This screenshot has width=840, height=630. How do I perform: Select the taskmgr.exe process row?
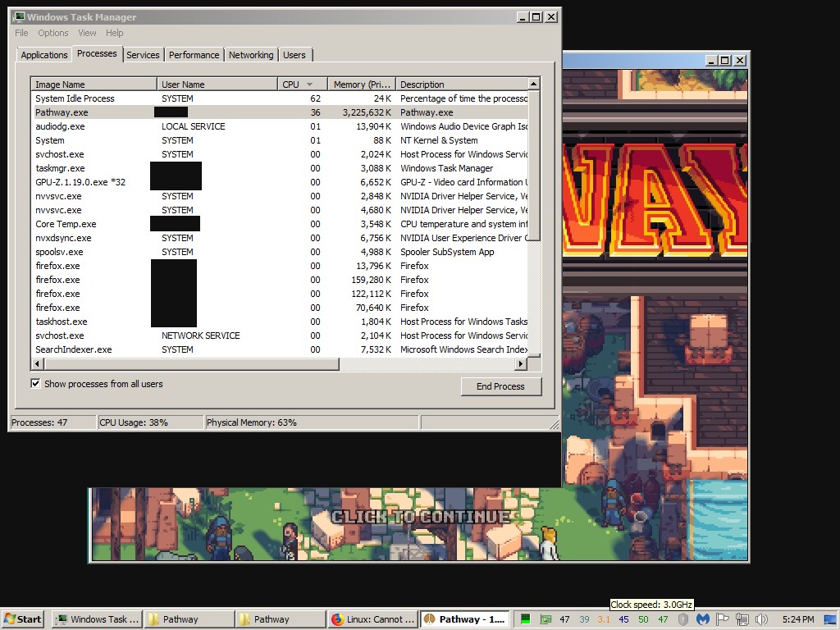point(280,168)
